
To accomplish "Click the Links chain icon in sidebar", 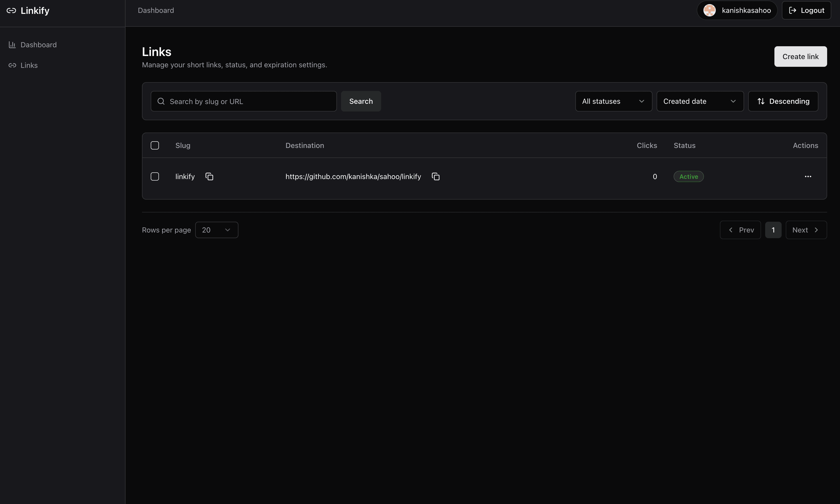I will coord(12,65).
